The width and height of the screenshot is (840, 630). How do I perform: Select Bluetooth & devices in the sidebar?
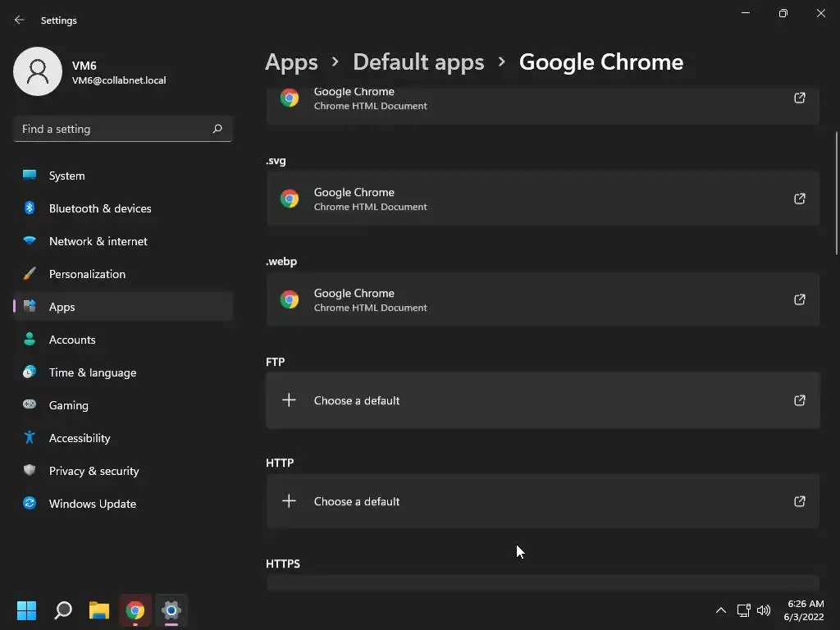[100, 208]
